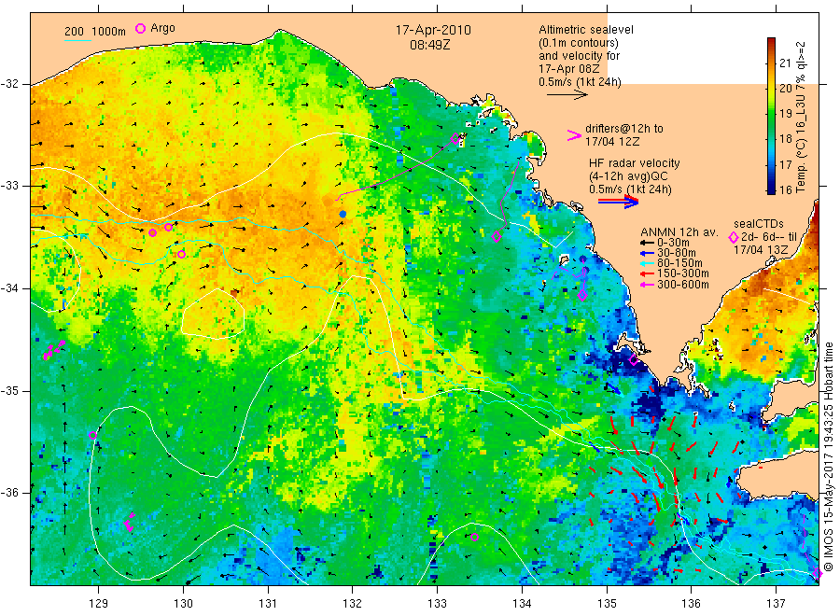Click the 21 label on the temperature scale
Screen dimensions: 840x616
coord(785,63)
